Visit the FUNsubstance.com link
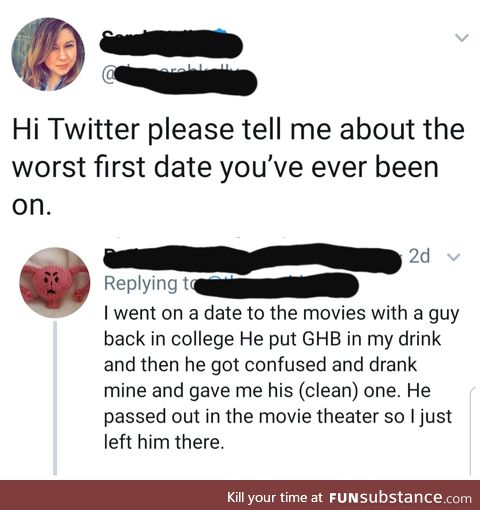This screenshot has height=510, width=480. pyautogui.click(x=400, y=498)
